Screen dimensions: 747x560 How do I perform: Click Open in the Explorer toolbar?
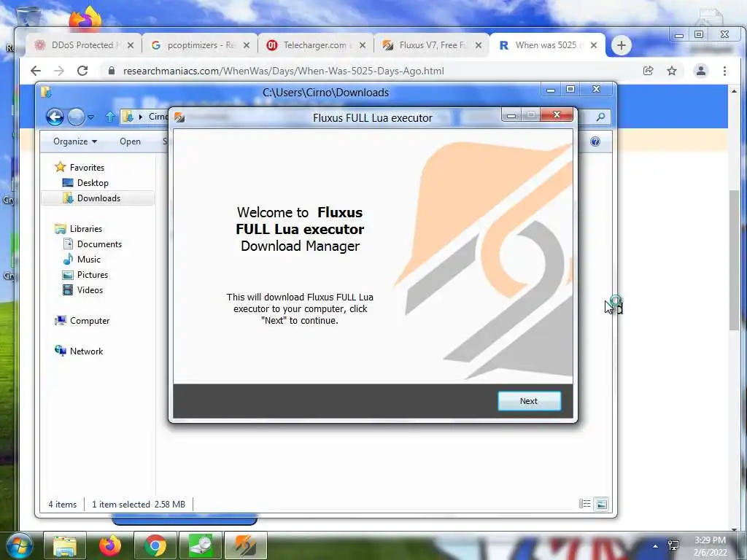pos(130,141)
